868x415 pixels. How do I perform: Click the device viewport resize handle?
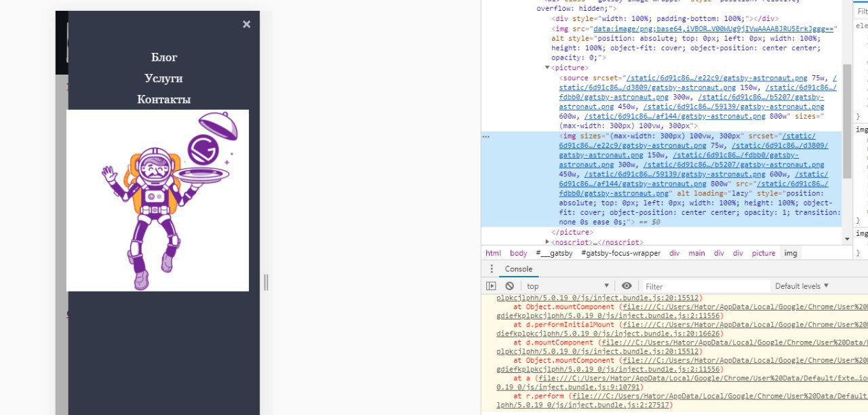(x=266, y=282)
